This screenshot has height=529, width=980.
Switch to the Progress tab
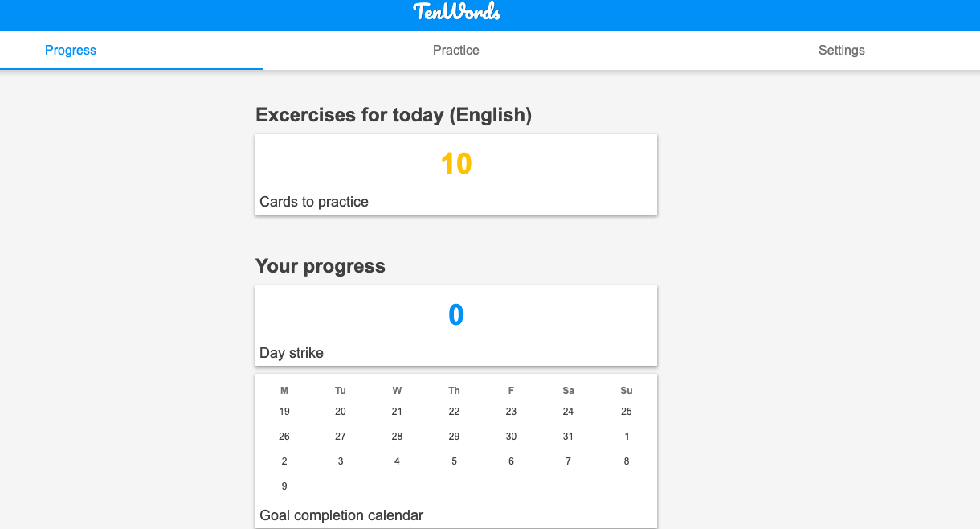click(71, 50)
